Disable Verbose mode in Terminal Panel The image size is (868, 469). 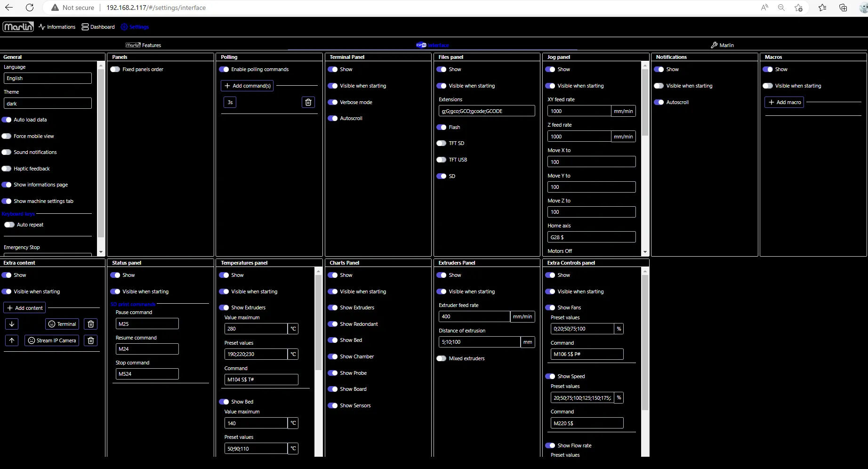pyautogui.click(x=333, y=102)
